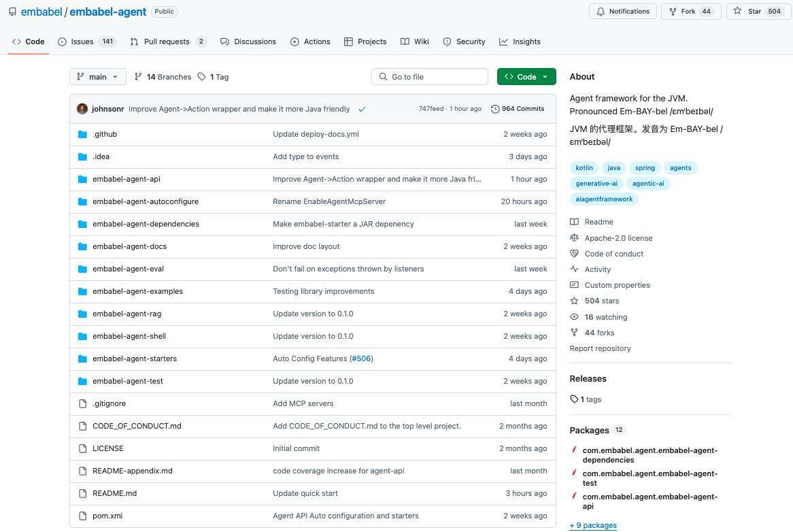Click the tag icon next to 1 Tag
Viewport: 793px width, 532px height.
click(202, 77)
